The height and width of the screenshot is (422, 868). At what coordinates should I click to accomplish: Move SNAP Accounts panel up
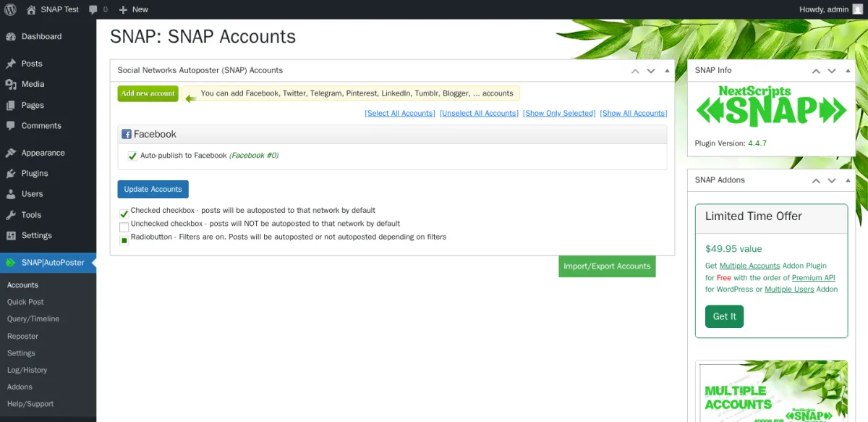[x=635, y=71]
